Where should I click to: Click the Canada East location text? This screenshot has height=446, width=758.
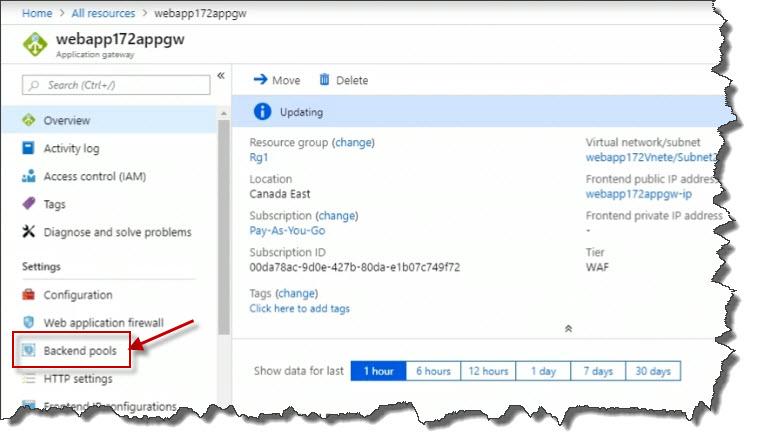279,194
